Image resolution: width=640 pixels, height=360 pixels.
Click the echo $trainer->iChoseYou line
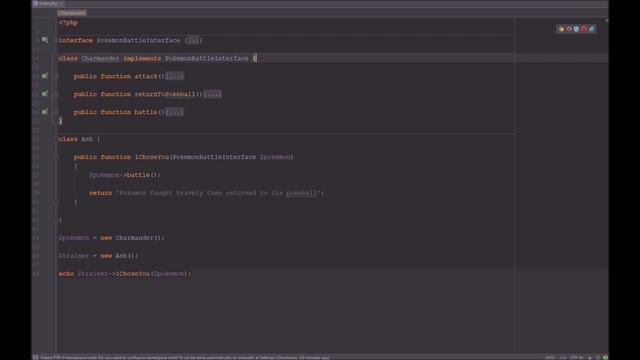(x=124, y=274)
